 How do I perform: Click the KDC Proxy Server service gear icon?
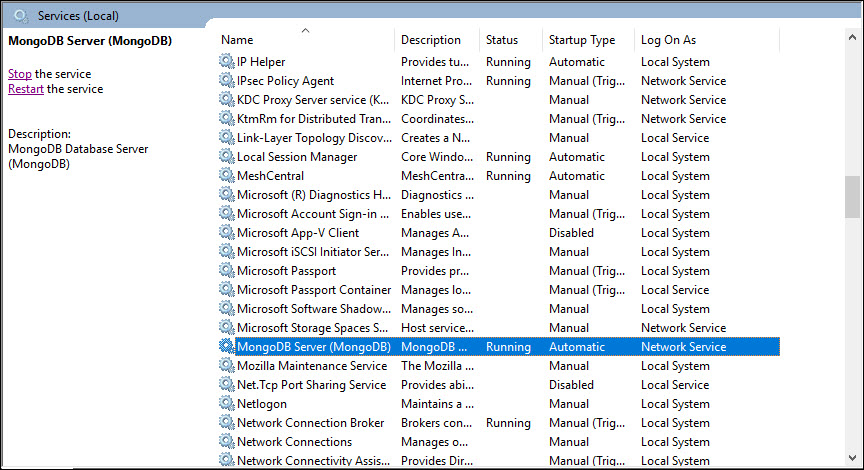tap(226, 99)
